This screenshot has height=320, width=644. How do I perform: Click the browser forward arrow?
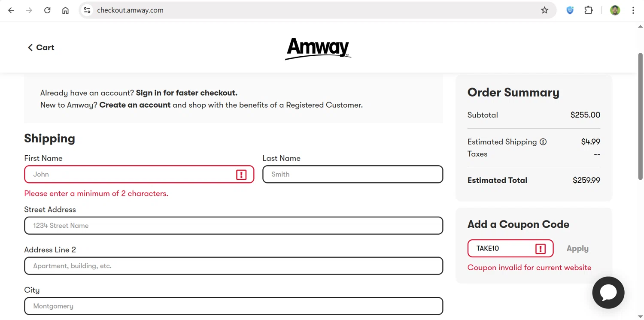tap(29, 10)
